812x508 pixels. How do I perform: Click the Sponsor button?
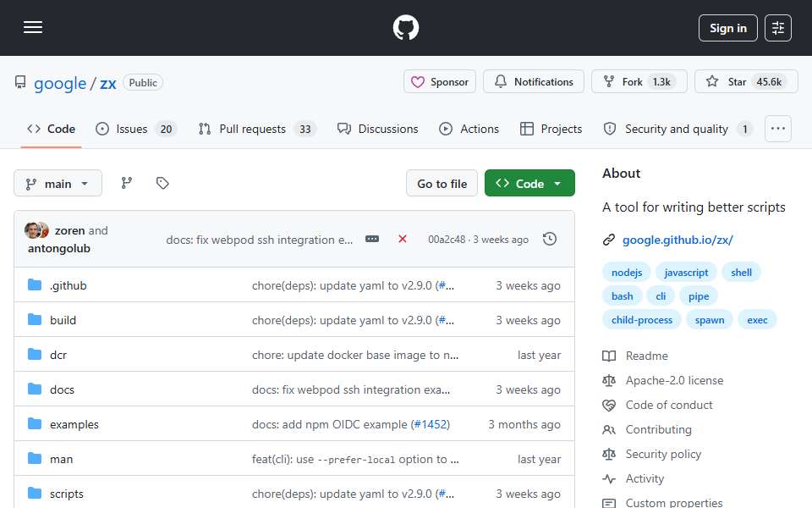point(440,82)
